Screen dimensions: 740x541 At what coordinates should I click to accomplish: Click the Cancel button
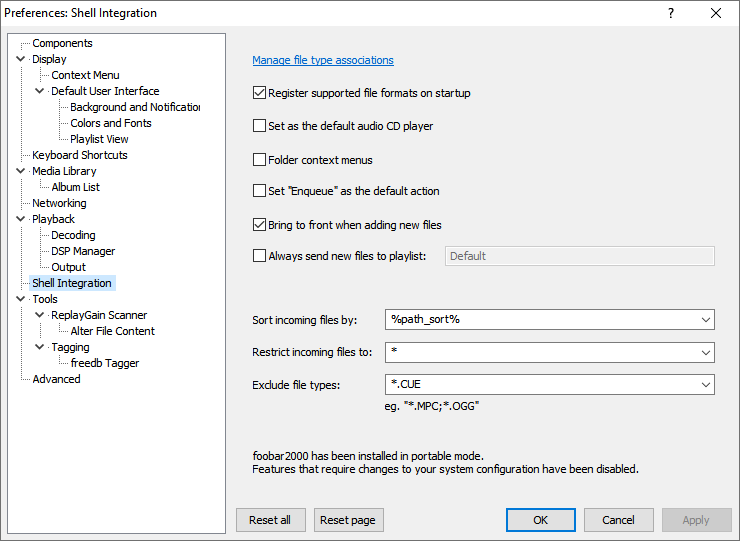click(x=618, y=520)
